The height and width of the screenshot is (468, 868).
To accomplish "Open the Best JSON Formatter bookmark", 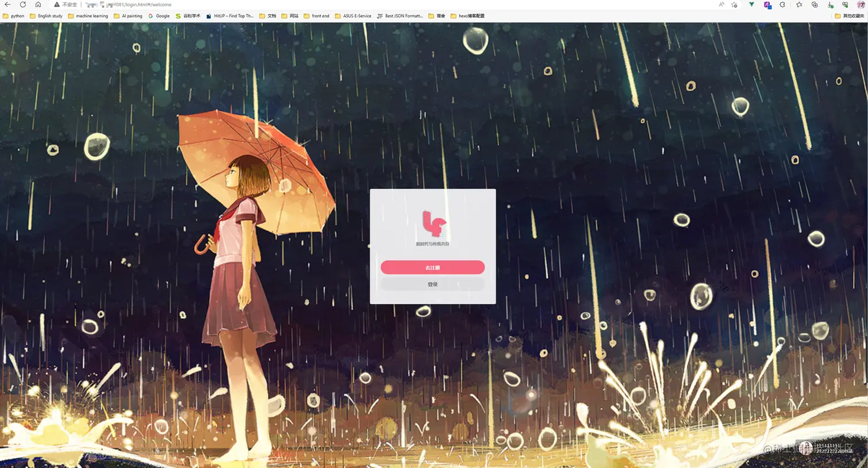I will [400, 16].
